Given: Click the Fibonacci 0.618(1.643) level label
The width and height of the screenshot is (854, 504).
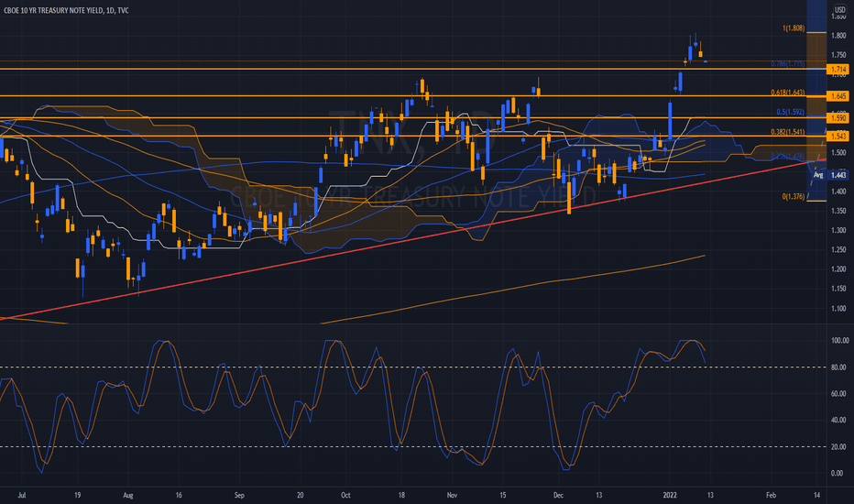Looking at the screenshot, I should pyautogui.click(x=787, y=93).
